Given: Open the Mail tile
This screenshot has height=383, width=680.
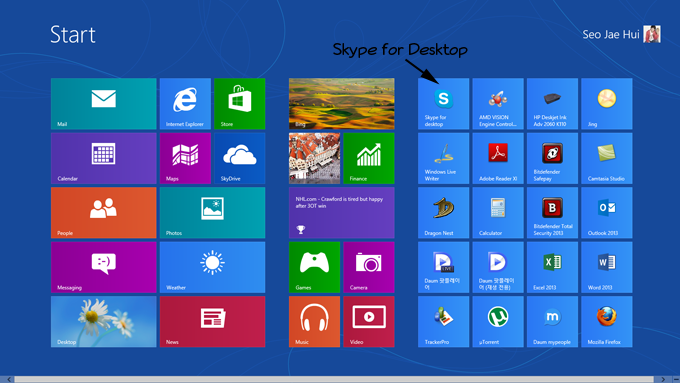Looking at the screenshot, I should point(104,104).
